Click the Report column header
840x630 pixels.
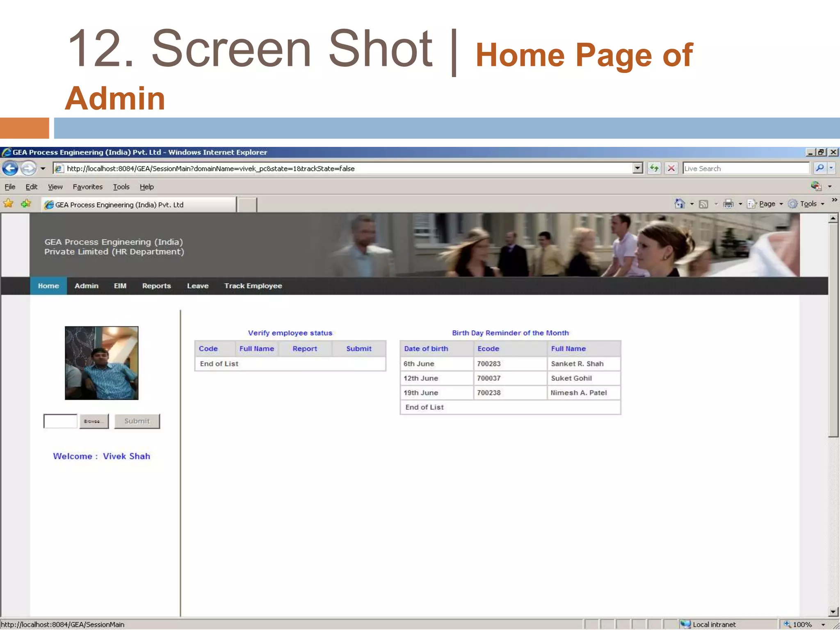click(x=305, y=349)
